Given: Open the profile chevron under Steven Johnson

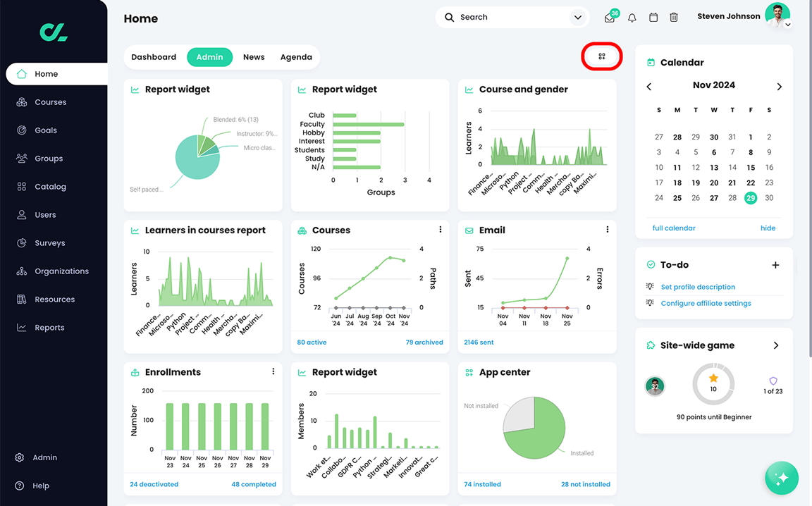Looking at the screenshot, I should point(787,24).
